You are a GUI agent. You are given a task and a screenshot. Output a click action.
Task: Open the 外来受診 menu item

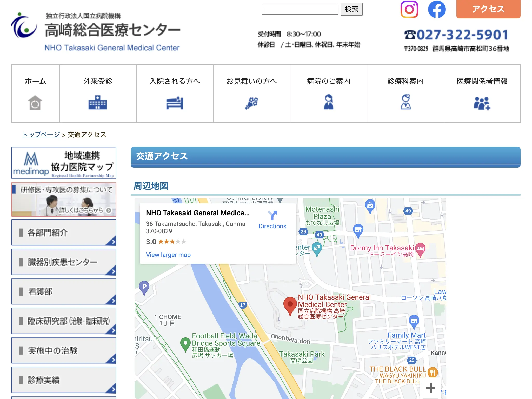point(98,94)
